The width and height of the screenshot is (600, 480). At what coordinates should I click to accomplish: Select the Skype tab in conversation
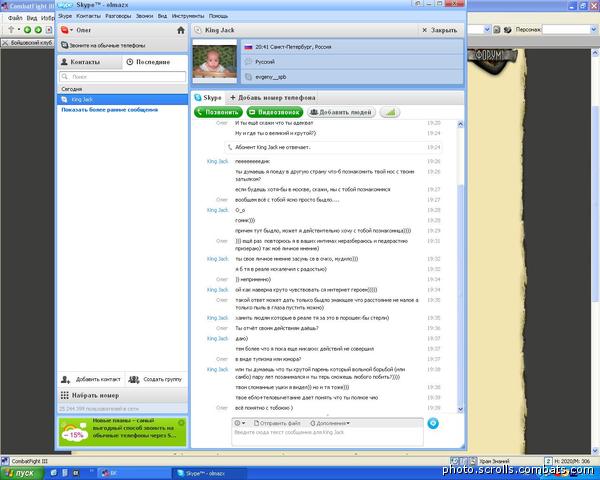pos(208,98)
